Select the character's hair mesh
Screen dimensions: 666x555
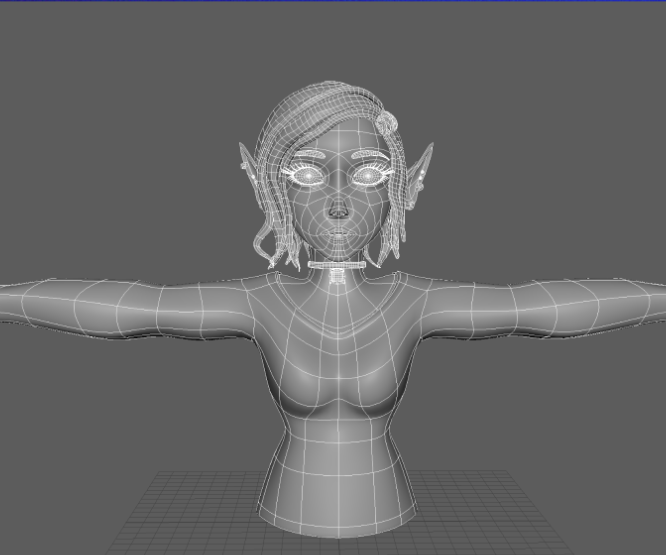[314, 110]
